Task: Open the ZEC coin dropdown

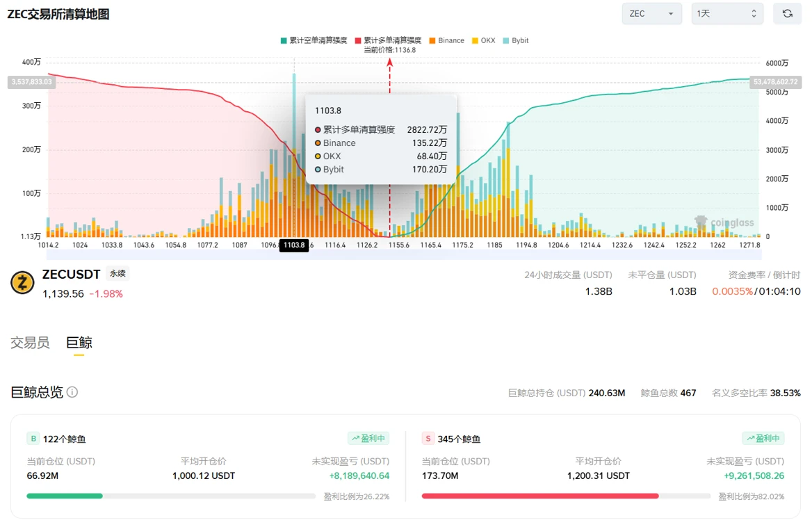Action: coord(651,14)
